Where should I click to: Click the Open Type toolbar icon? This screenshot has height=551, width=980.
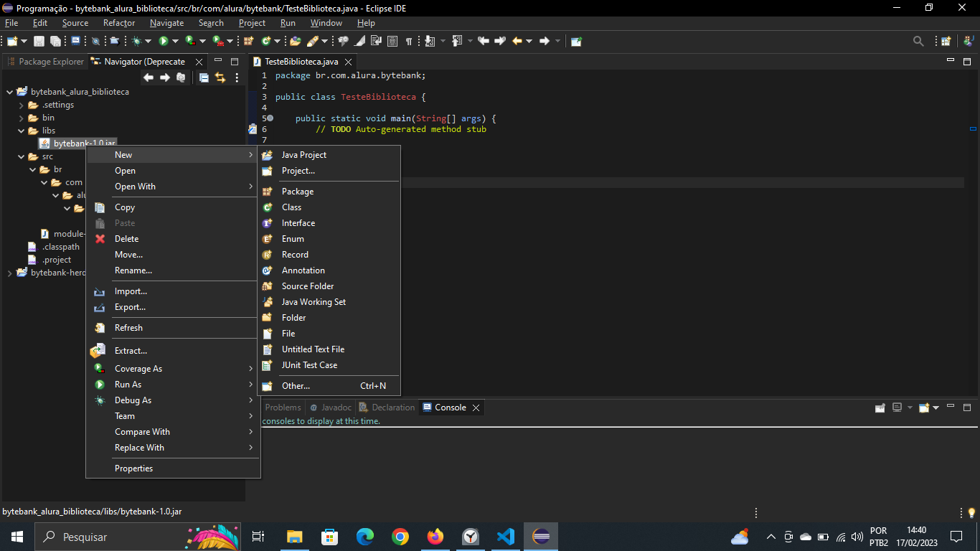tap(295, 41)
